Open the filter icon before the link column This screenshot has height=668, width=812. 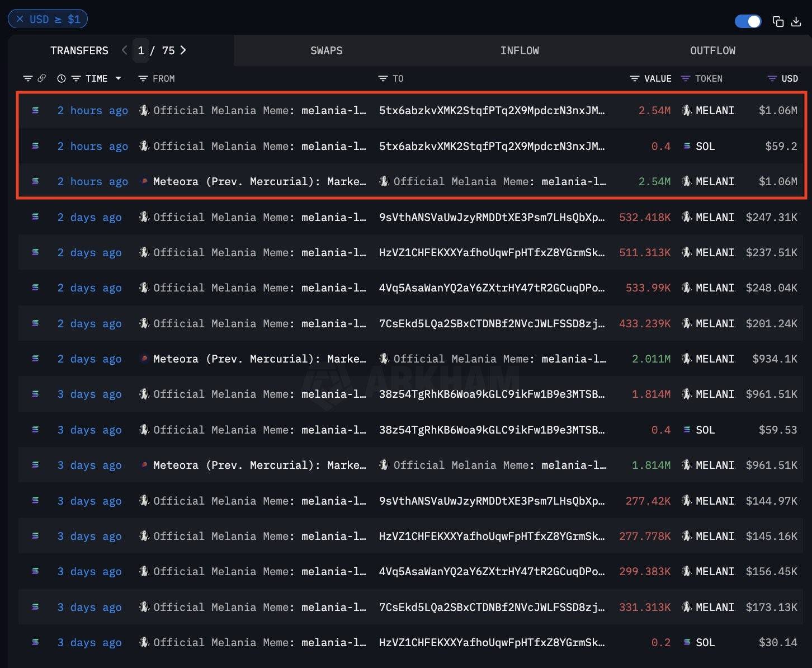pyautogui.click(x=27, y=78)
